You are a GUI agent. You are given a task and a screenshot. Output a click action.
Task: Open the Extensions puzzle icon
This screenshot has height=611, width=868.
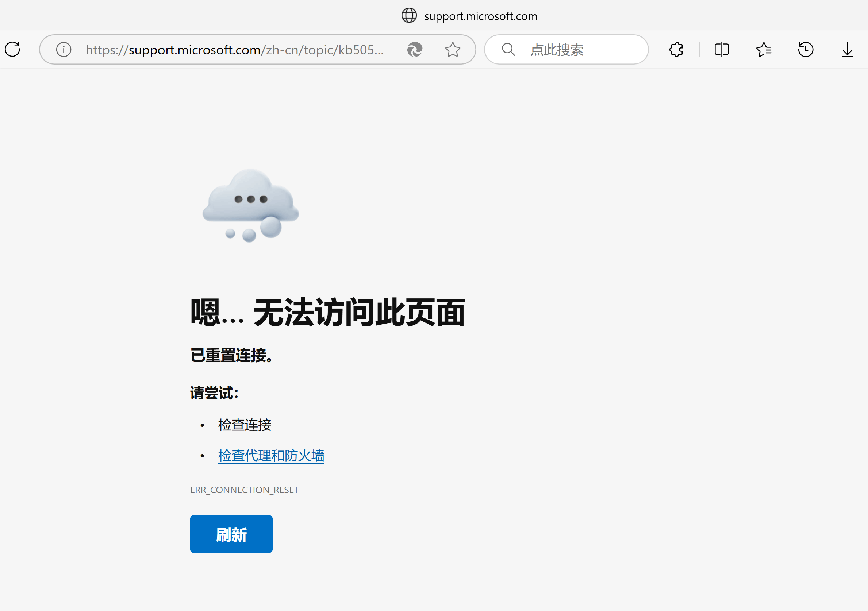[x=676, y=50]
